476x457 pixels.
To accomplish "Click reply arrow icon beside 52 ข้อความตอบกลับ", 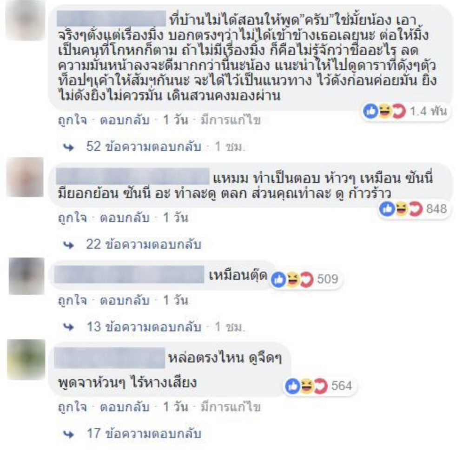I will (x=69, y=147).
